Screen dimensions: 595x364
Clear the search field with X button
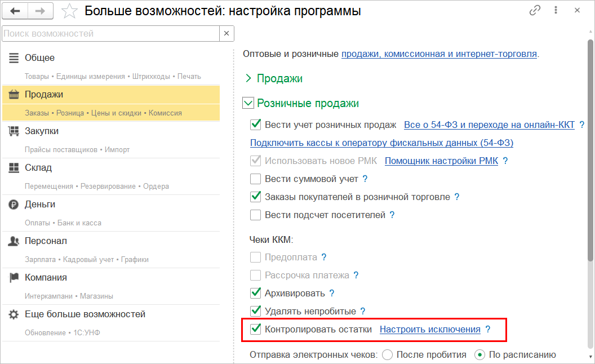tap(227, 34)
